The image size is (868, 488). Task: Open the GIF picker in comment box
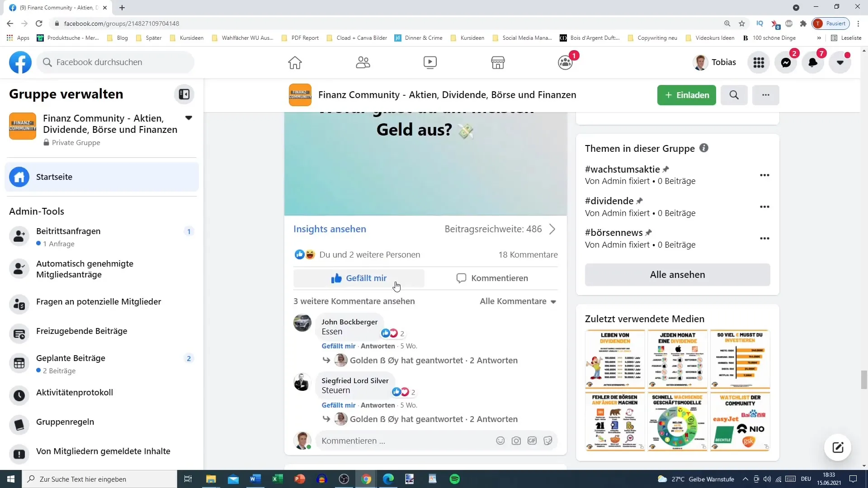pyautogui.click(x=532, y=441)
